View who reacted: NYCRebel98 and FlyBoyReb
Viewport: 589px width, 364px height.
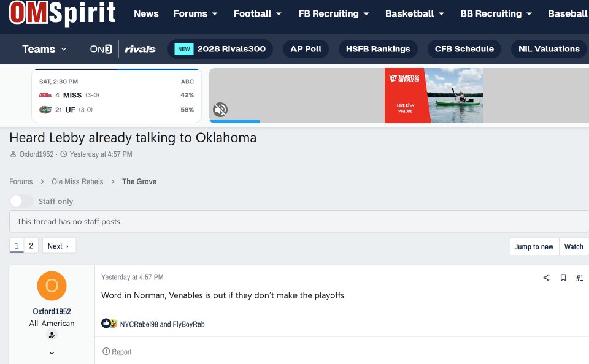tap(162, 324)
